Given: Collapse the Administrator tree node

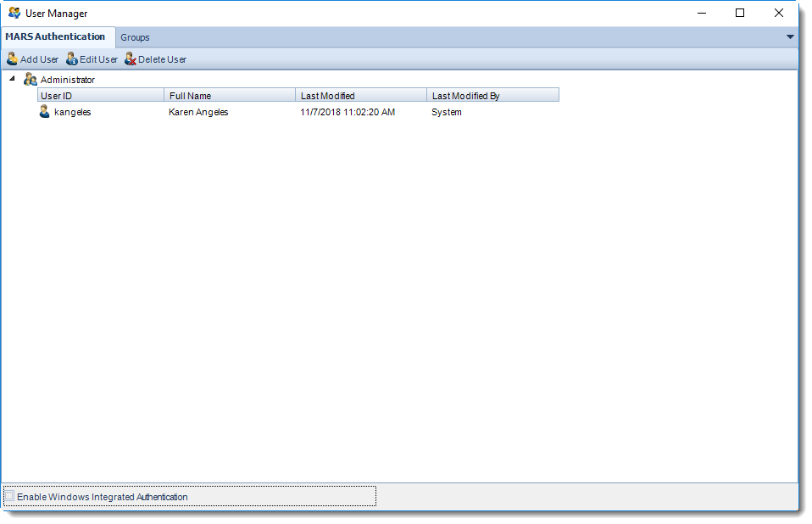Looking at the screenshot, I should [12, 79].
